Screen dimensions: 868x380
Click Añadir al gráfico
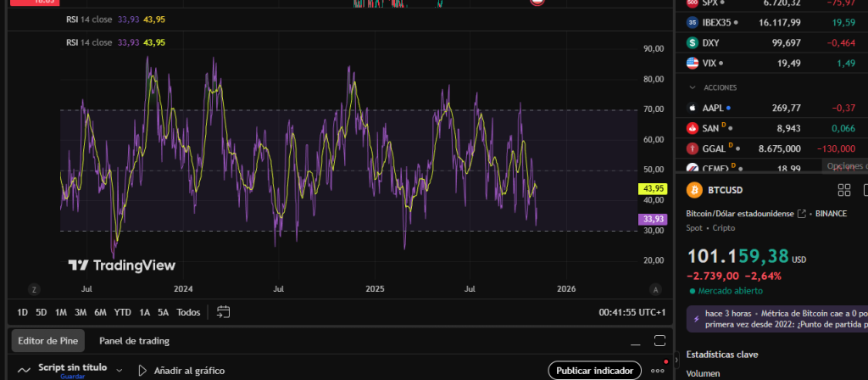point(181,371)
